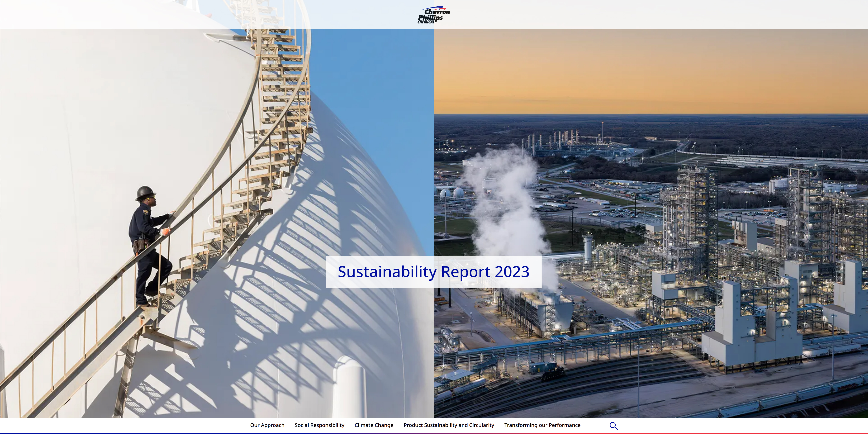Open the search magnifier icon
This screenshot has width=868, height=434.
point(613,426)
